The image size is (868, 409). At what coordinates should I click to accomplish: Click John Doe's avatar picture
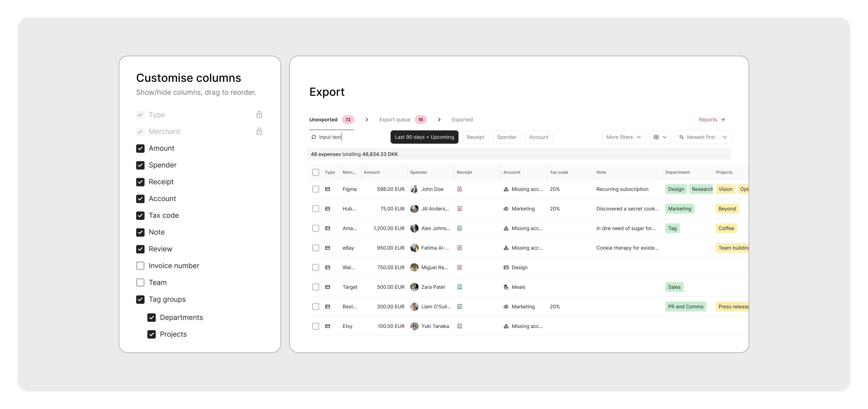pyautogui.click(x=414, y=189)
